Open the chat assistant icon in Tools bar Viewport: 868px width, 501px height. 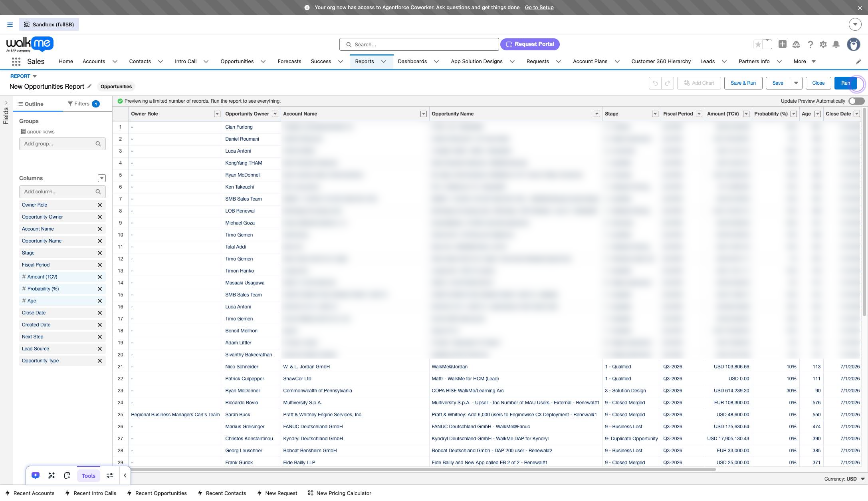click(36, 475)
